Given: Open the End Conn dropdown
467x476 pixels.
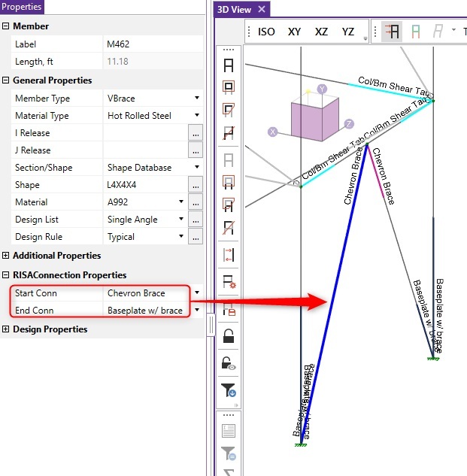Looking at the screenshot, I should (196, 311).
